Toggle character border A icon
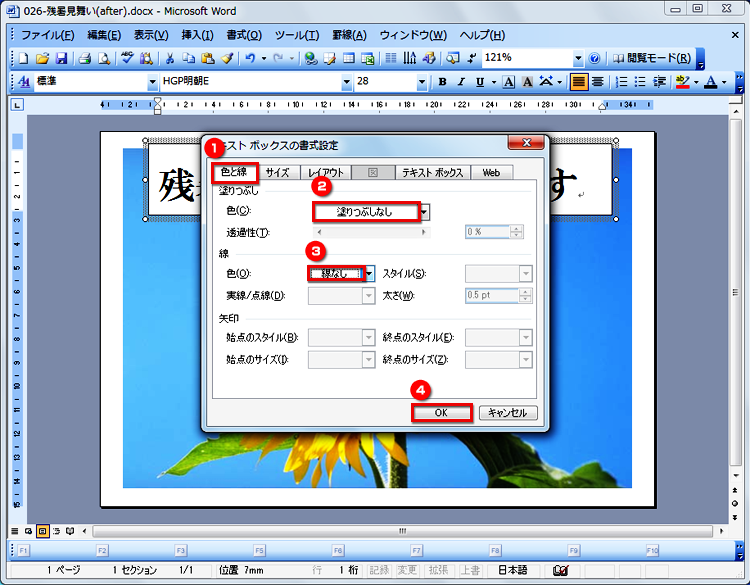 [x=508, y=82]
